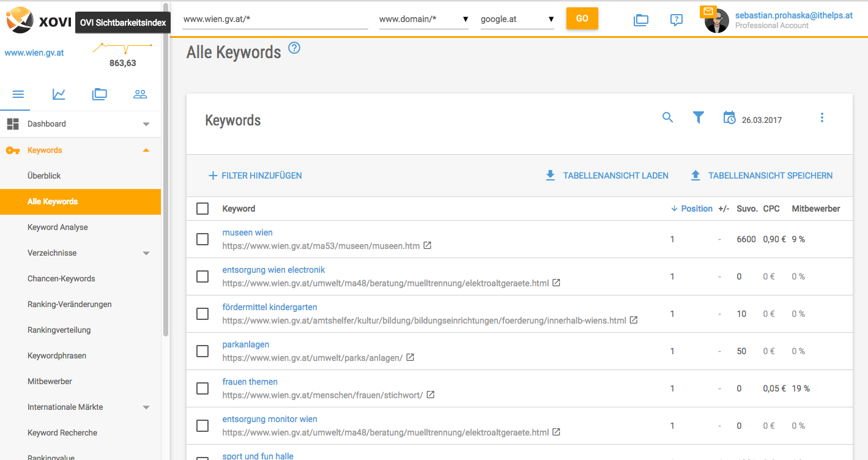Viewport: 868px width, 460px height.
Task: Click the orange key Keywords icon
Action: click(x=13, y=150)
